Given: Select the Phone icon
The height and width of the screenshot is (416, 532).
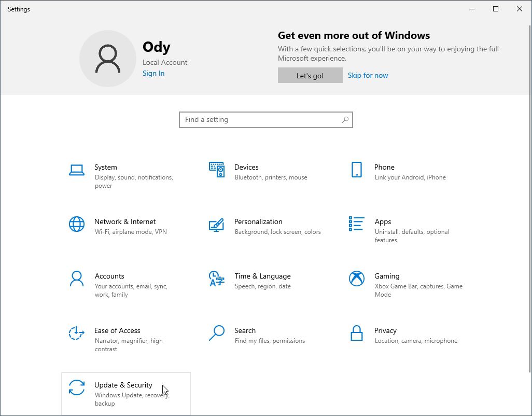Looking at the screenshot, I should click(357, 170).
